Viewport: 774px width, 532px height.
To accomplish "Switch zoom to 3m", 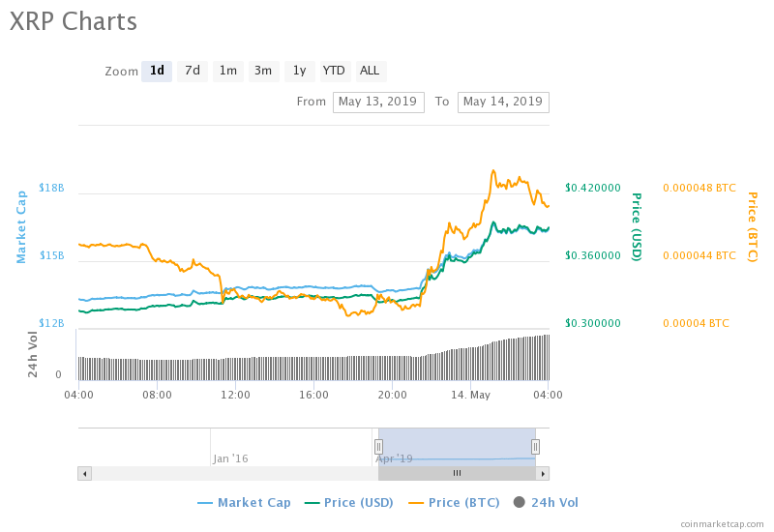I will click(263, 71).
